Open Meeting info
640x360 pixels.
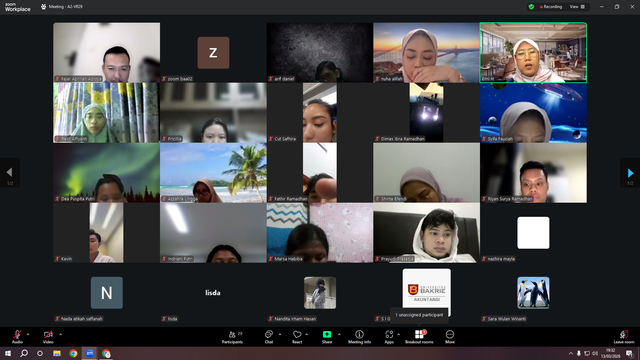(x=359, y=337)
